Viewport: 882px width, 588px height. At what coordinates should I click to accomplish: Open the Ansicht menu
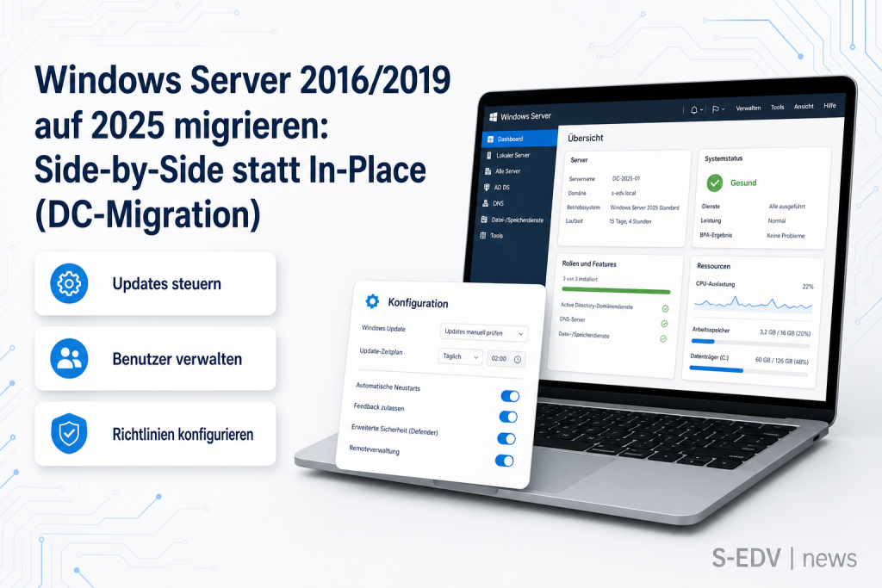click(x=804, y=106)
